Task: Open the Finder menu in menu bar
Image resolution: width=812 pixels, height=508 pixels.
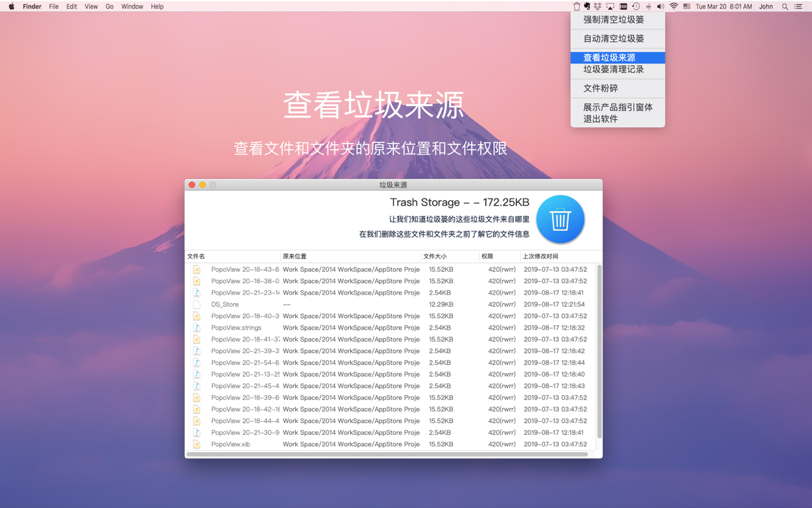Action: [32, 6]
